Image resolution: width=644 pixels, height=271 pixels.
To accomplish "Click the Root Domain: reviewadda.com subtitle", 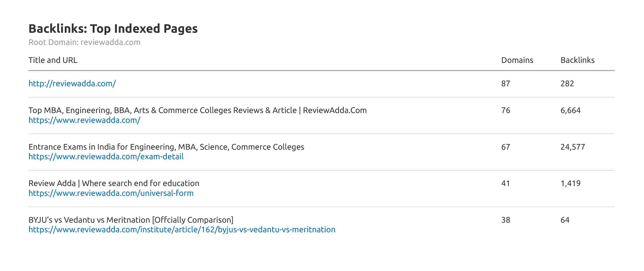I will tap(84, 42).
